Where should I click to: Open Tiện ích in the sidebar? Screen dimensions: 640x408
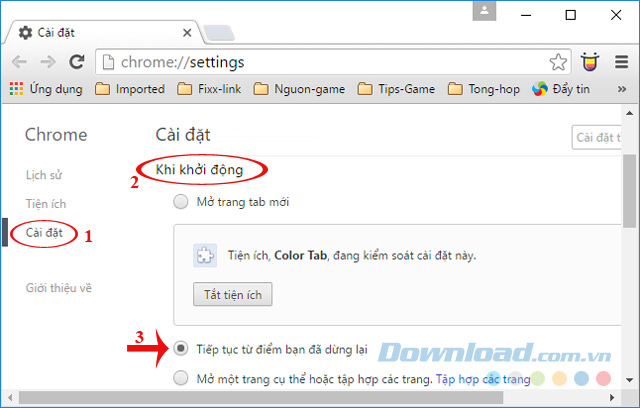click(x=46, y=204)
